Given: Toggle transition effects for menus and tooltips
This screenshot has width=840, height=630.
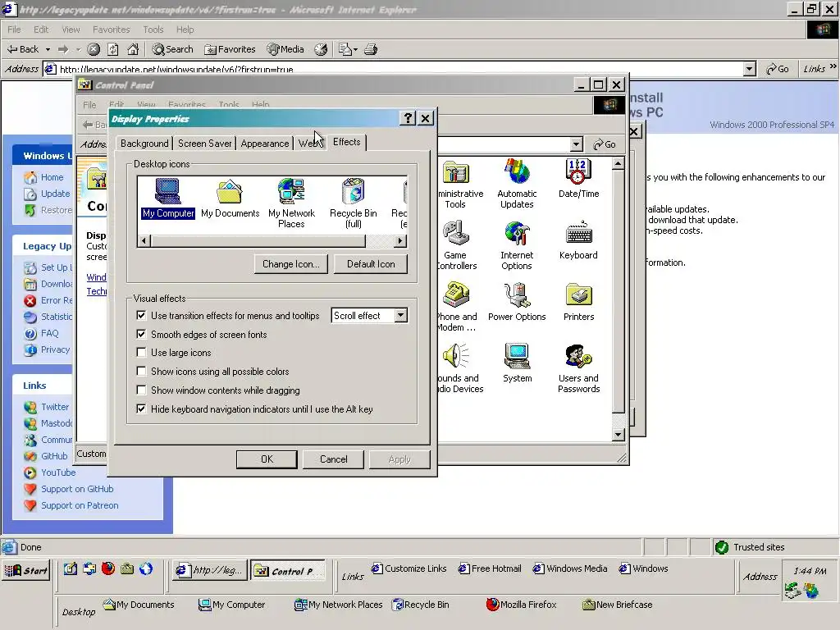Looking at the screenshot, I should coord(141,315).
